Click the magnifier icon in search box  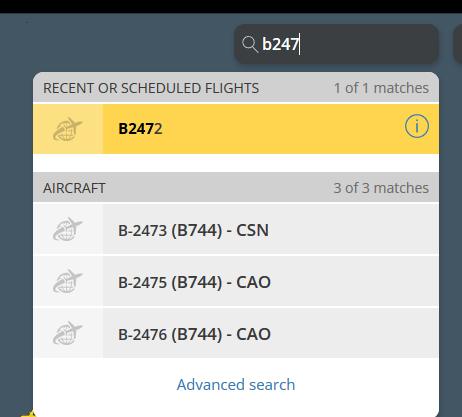(250, 44)
